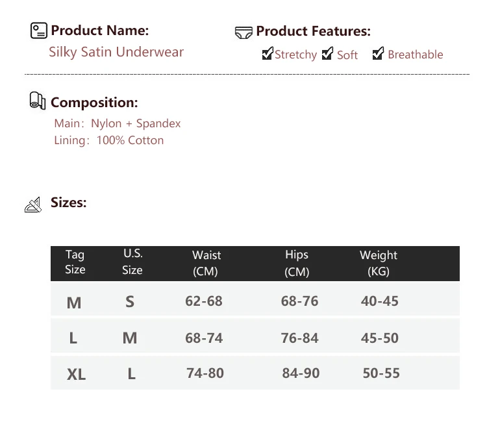Click the 84-90 hips value
487x448 pixels.
[x=301, y=373]
